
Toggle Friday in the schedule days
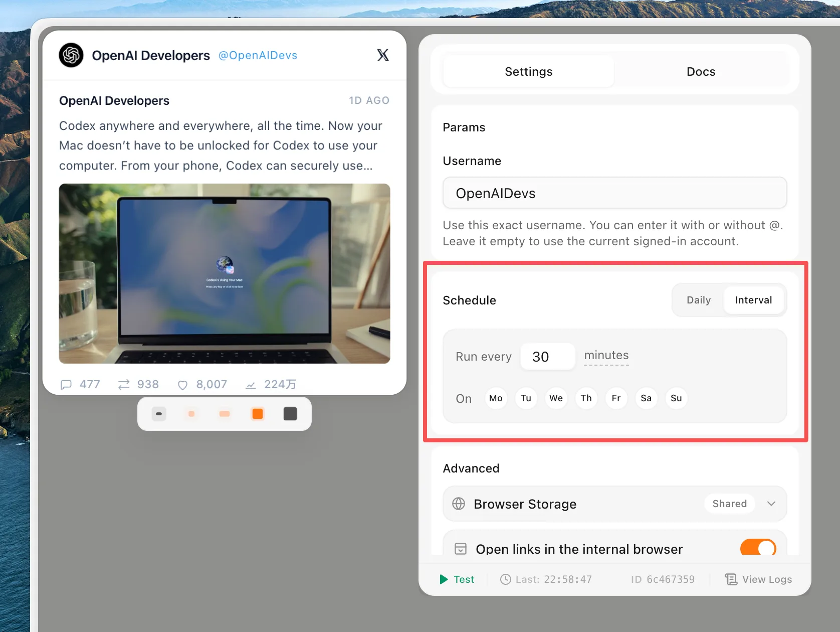[616, 398]
